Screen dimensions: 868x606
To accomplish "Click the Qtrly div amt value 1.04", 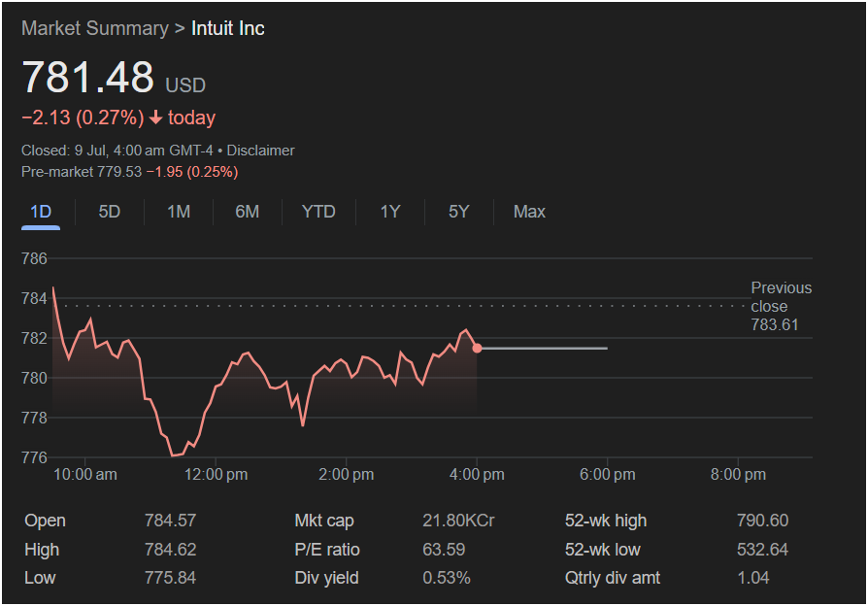I will 752,578.
